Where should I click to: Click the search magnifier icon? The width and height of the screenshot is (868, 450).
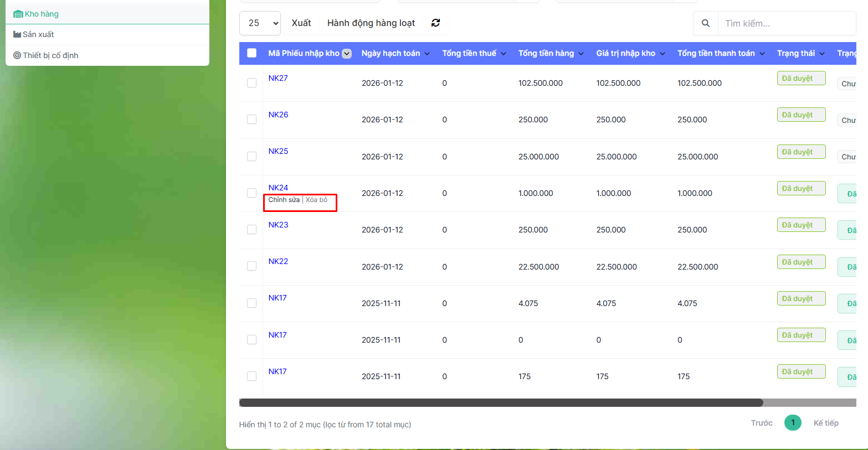click(x=705, y=23)
